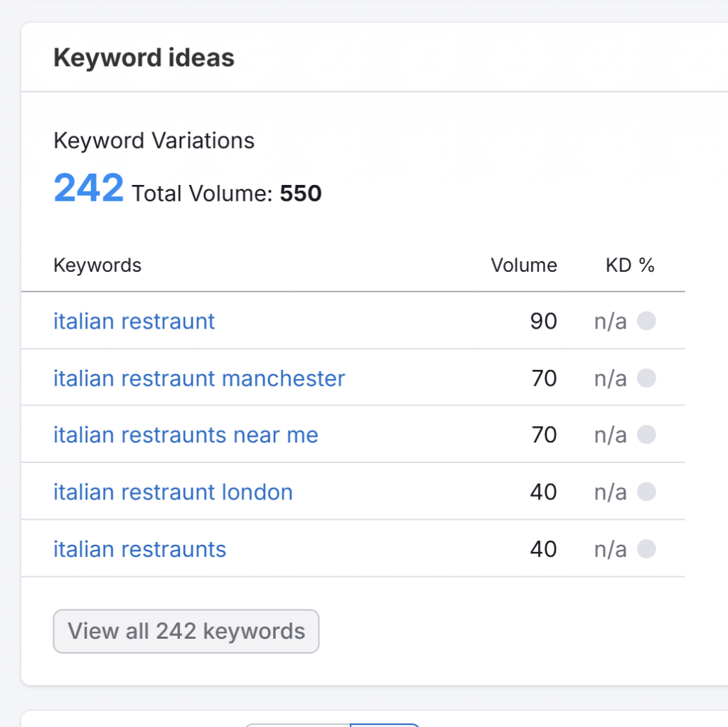Click the 'Keyword Variations' section label

(x=154, y=141)
